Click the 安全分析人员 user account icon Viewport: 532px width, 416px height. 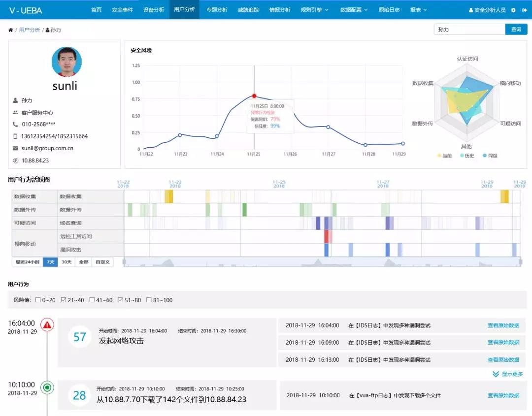point(471,10)
